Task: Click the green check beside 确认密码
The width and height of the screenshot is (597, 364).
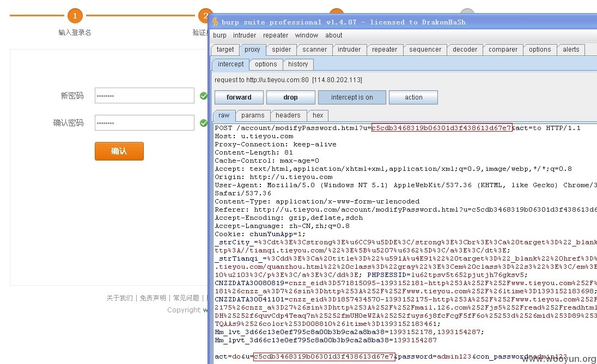Action: point(204,123)
